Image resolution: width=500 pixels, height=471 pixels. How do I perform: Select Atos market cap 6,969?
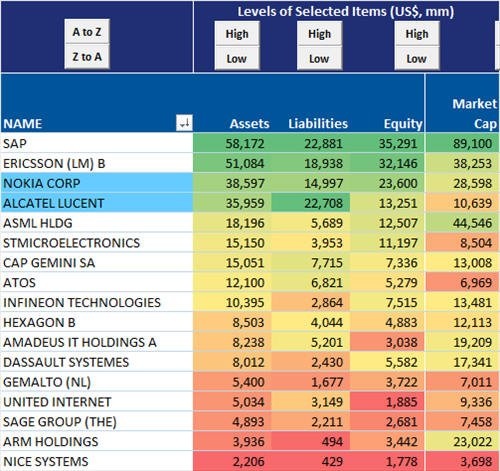[463, 283]
